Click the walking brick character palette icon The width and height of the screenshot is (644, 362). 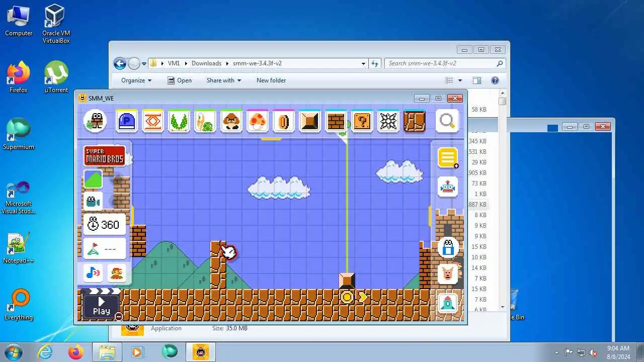coord(95,121)
